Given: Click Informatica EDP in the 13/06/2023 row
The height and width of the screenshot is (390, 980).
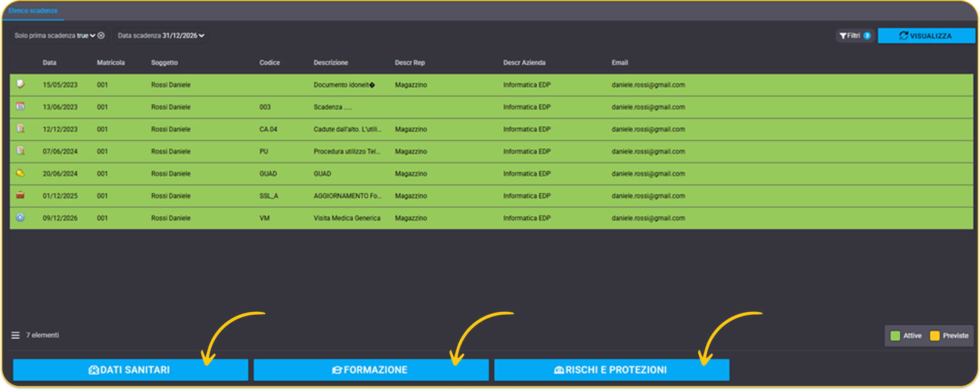Looking at the screenshot, I should (x=527, y=107).
